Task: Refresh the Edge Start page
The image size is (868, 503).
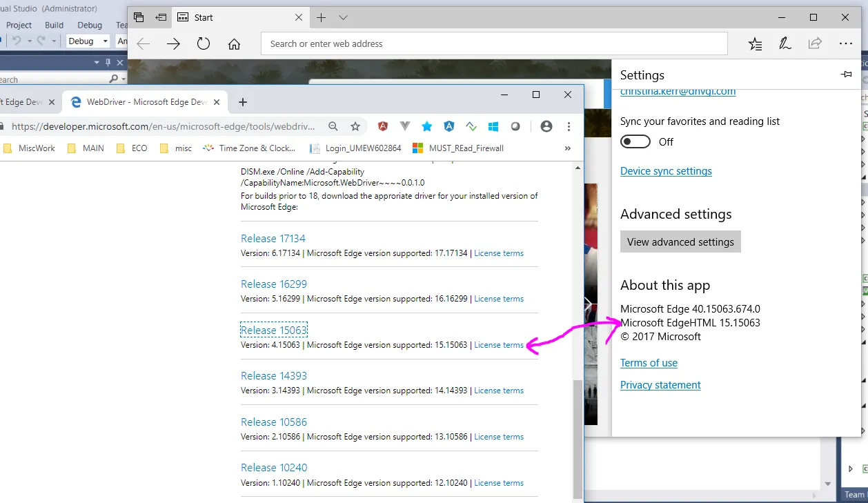Action: point(203,43)
